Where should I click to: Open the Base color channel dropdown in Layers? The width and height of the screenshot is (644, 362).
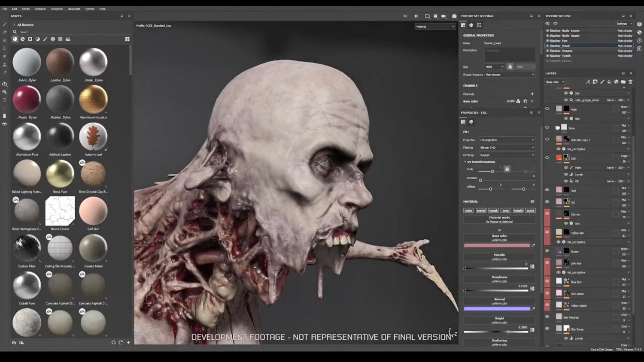pos(555,82)
